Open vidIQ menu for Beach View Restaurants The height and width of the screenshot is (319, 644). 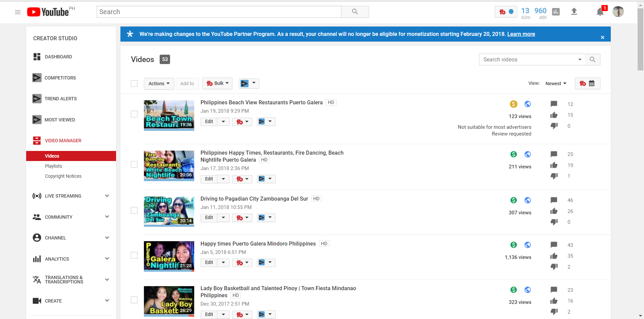click(266, 121)
